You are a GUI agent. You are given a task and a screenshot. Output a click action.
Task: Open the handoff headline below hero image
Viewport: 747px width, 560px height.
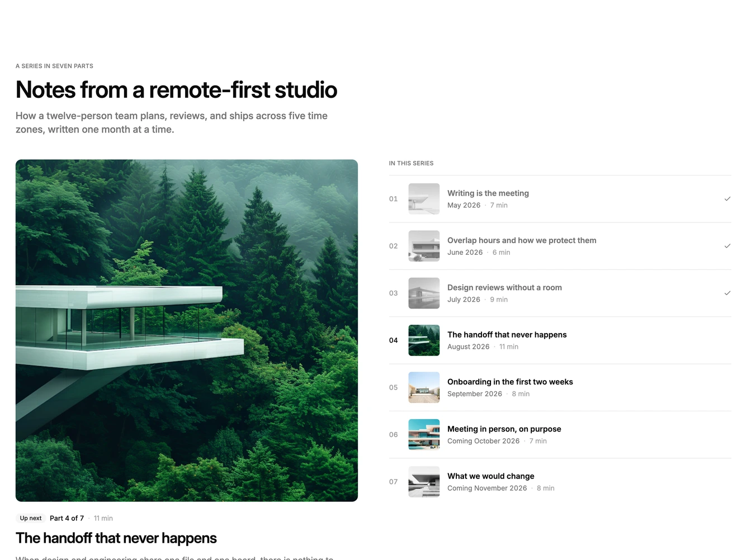[x=116, y=538]
